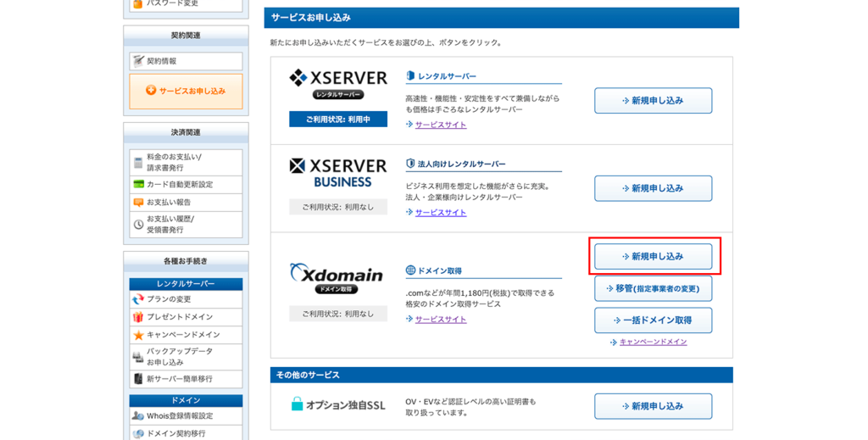
Task: Click the orange speech icon beside お支払い報告
Action: [x=138, y=203]
